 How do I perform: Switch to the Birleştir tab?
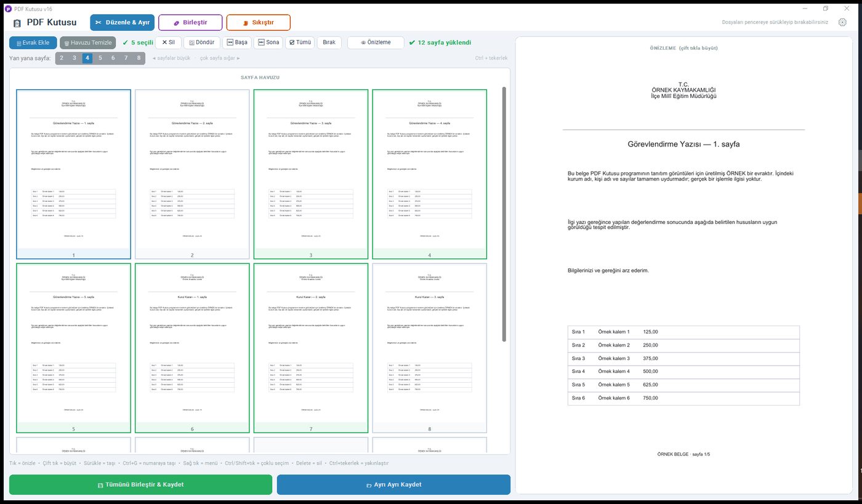190,22
